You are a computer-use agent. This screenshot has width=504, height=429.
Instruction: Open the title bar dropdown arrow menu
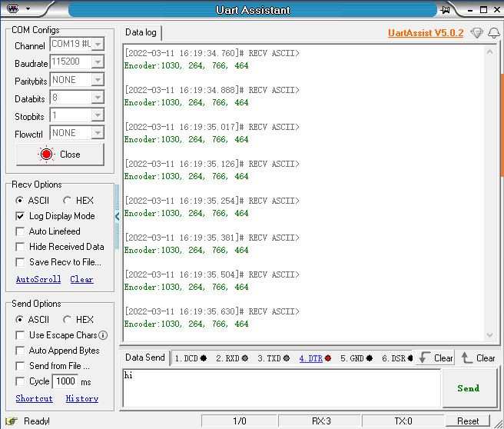(28, 9)
